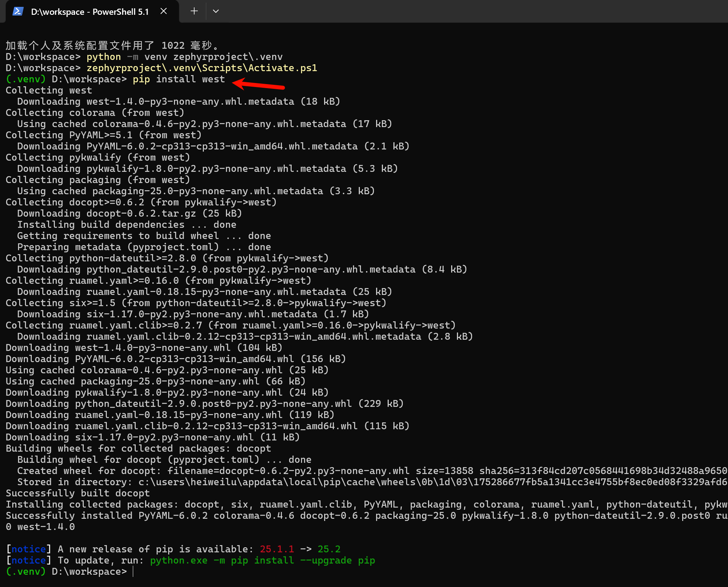Select the D:\workspace - PowerShell 5.1 tab
This screenshot has width=728, height=587.
click(90, 12)
